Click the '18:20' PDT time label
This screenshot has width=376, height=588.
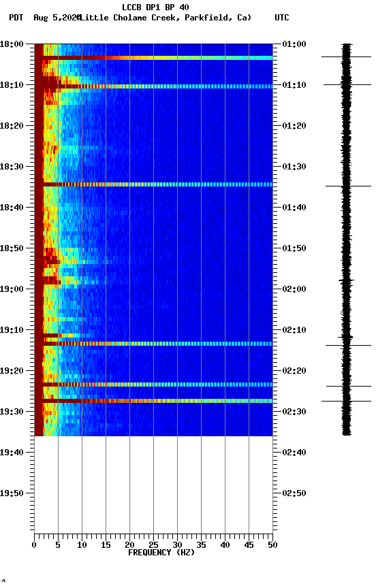(x=12, y=126)
